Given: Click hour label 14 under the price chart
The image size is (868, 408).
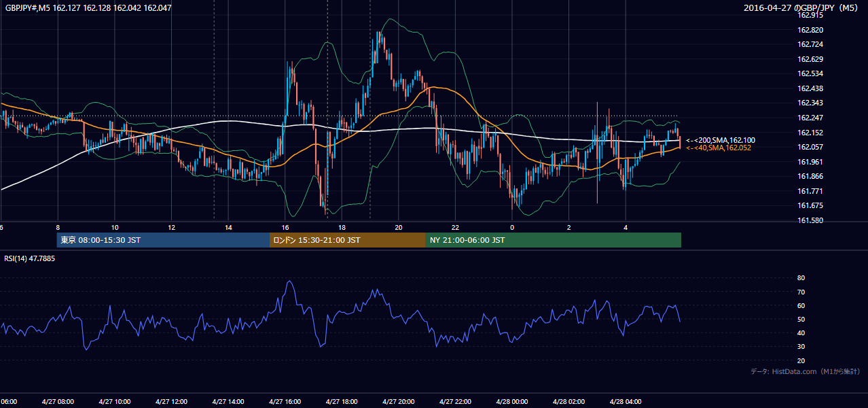Looking at the screenshot, I should coord(228,227).
